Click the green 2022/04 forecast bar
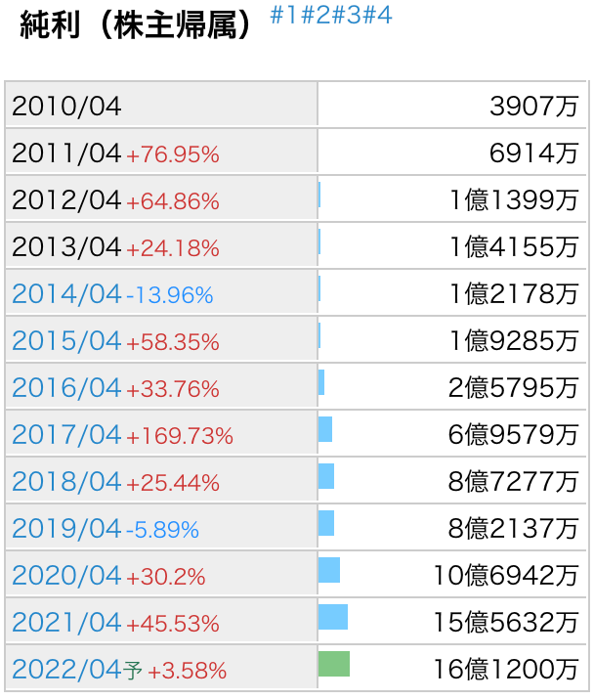The height and width of the screenshot is (700, 594). (334, 664)
